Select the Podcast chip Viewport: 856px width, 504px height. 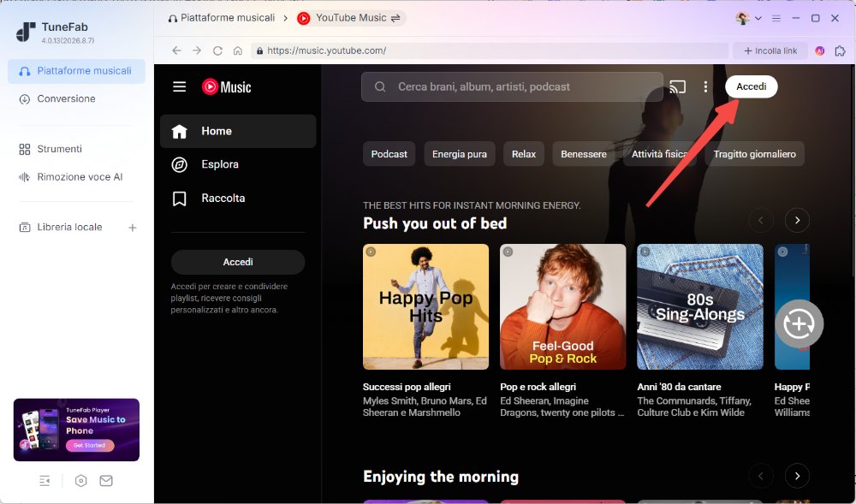pos(389,154)
